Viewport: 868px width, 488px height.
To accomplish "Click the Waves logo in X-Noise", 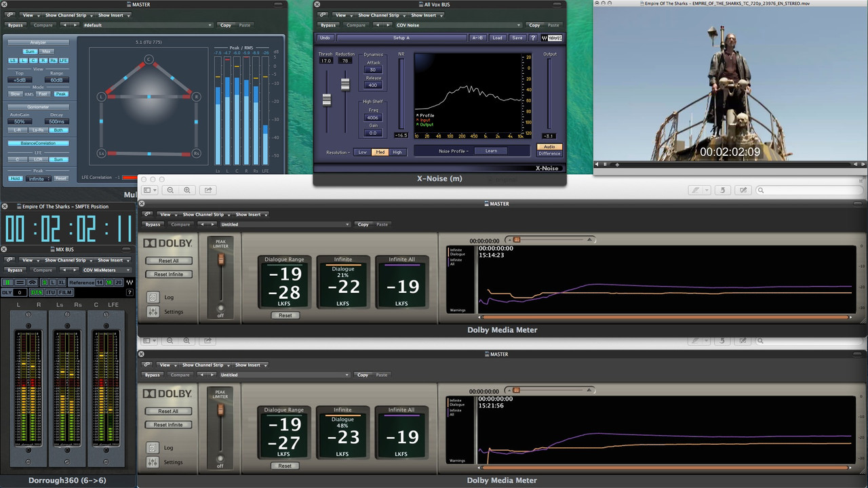I will 551,38.
